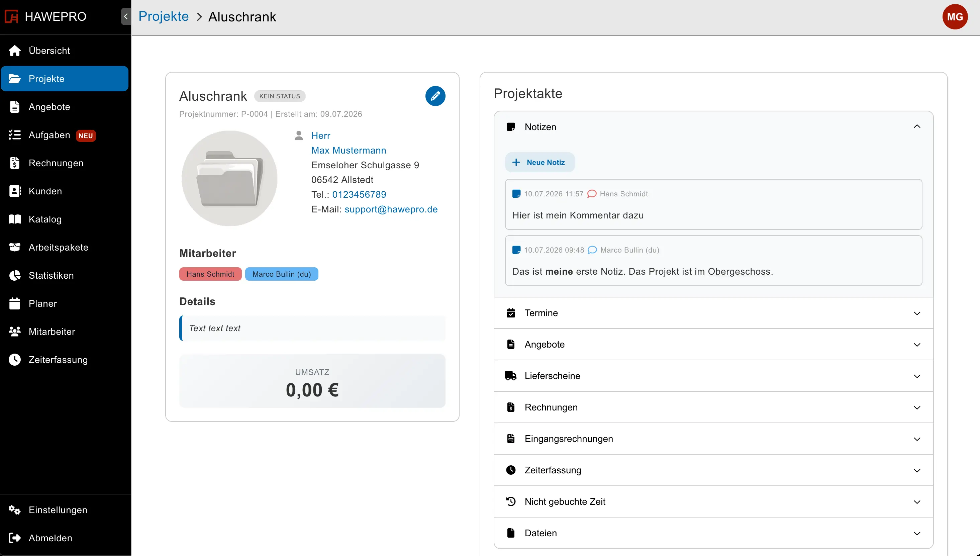
Task: Click phone number 0123456789
Action: click(x=359, y=194)
